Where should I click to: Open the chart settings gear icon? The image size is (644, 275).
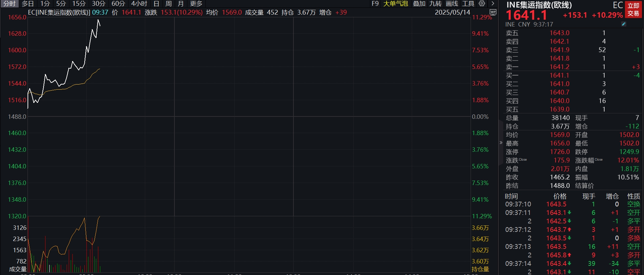[482, 4]
